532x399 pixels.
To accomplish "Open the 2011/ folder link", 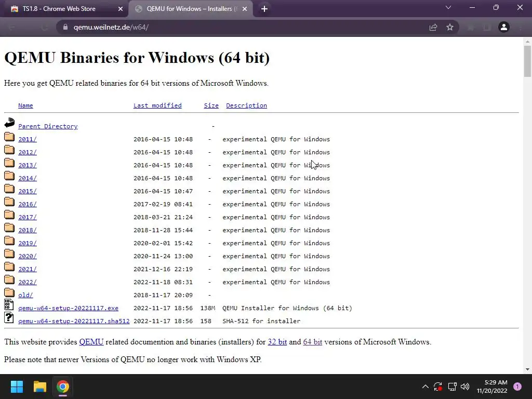I will click(x=28, y=139).
